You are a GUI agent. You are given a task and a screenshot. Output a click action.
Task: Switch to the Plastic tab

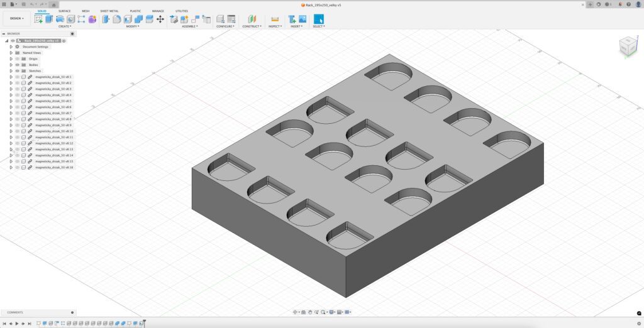(135, 11)
